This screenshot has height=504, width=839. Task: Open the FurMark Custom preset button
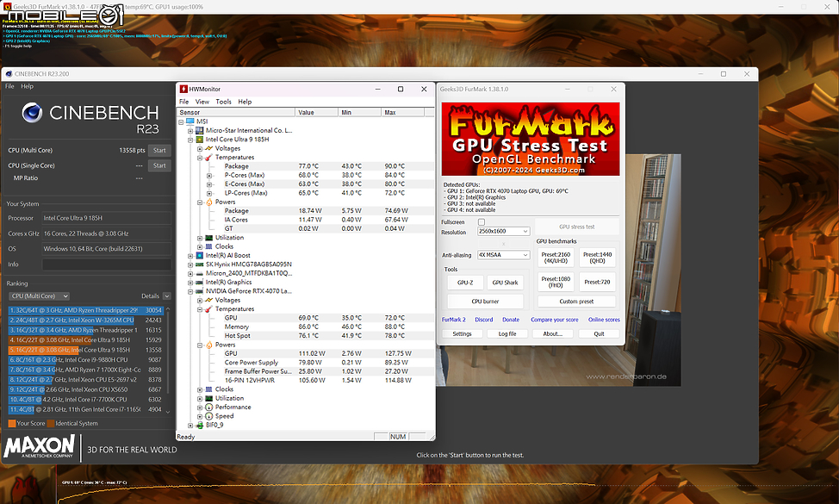coord(576,302)
